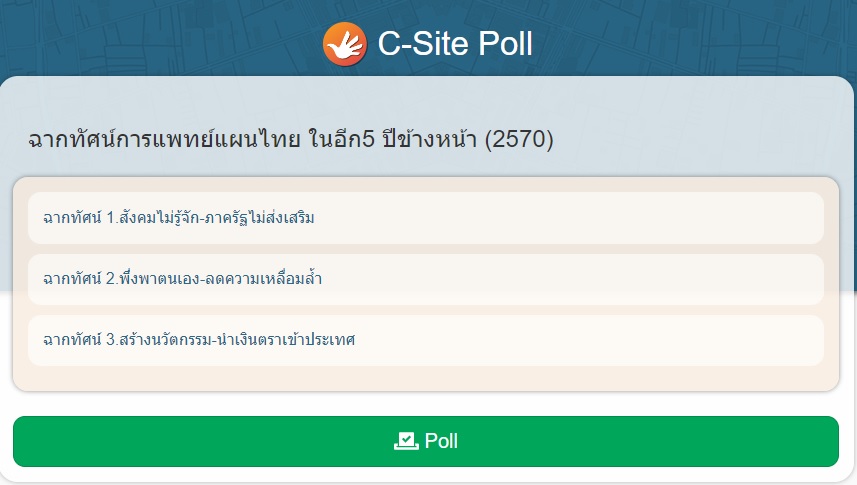Open the C-Site Poll header title
This screenshot has width=857, height=485.
tap(455, 44)
